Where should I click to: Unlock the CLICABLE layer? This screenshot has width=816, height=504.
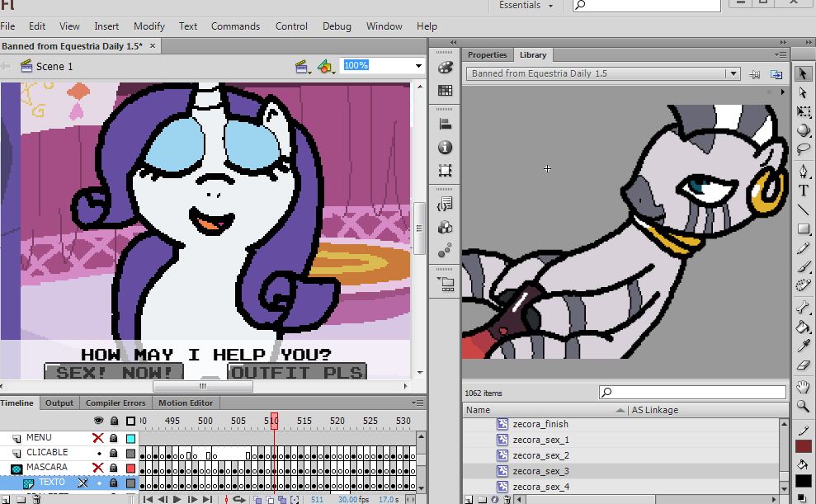[x=114, y=453]
